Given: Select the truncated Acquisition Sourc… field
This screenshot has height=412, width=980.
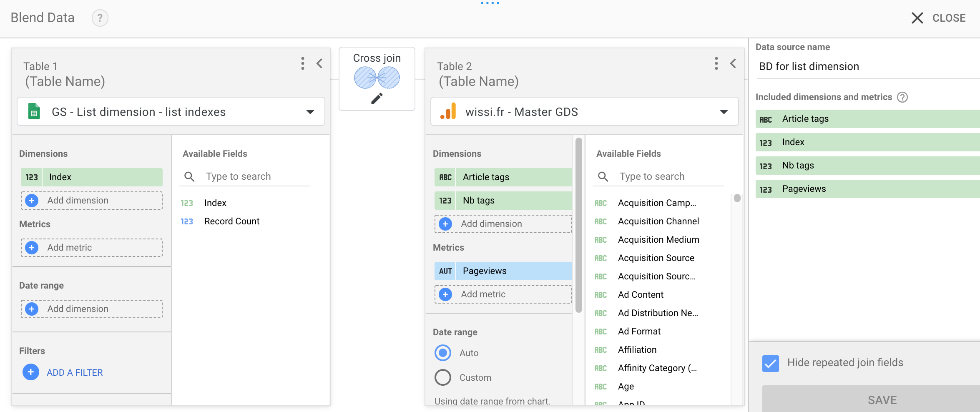Looking at the screenshot, I should click(x=657, y=276).
